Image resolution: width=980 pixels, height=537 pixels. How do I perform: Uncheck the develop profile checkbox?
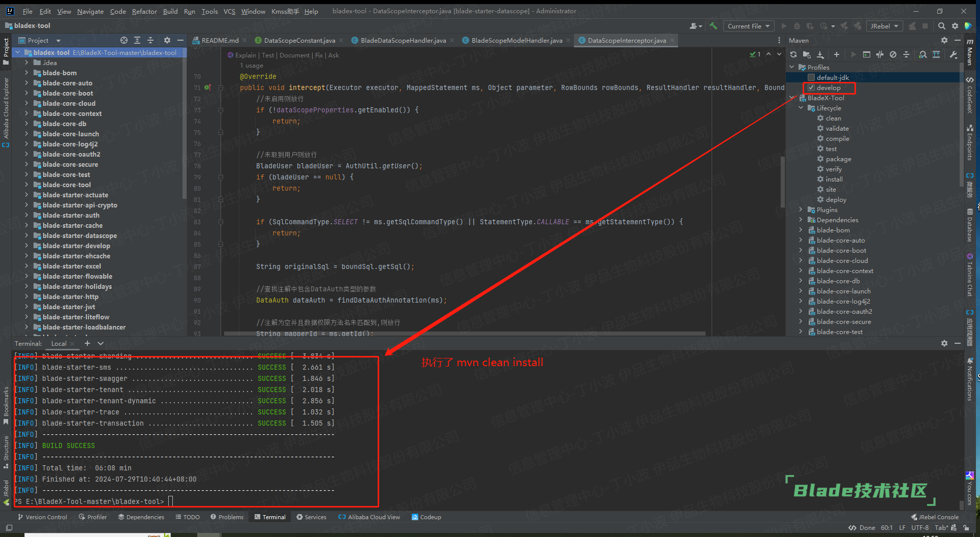811,87
